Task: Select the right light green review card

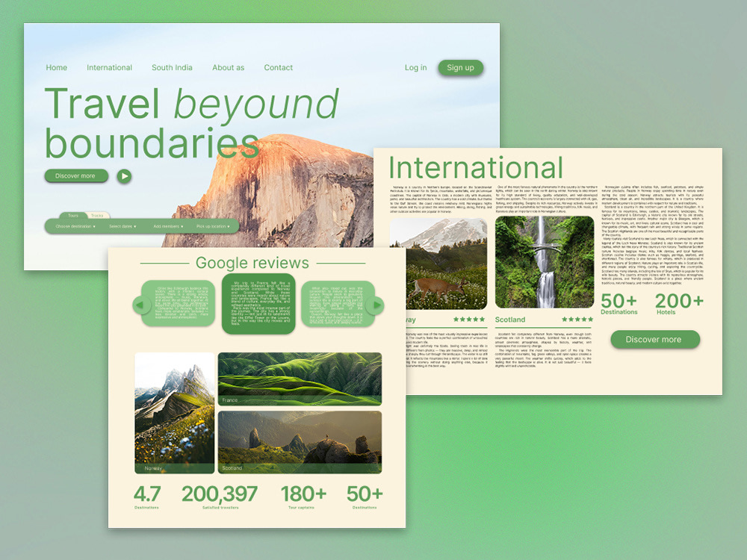Action: pos(338,304)
